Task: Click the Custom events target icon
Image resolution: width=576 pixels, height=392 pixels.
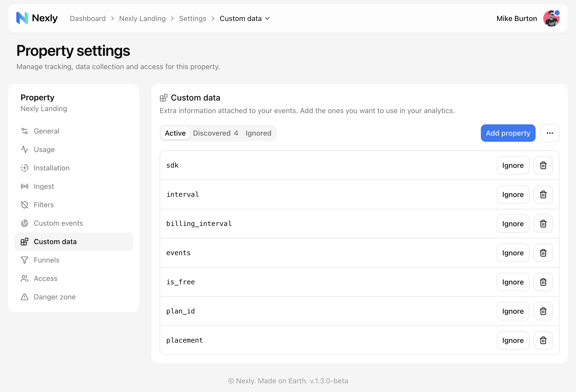Action: [25, 223]
